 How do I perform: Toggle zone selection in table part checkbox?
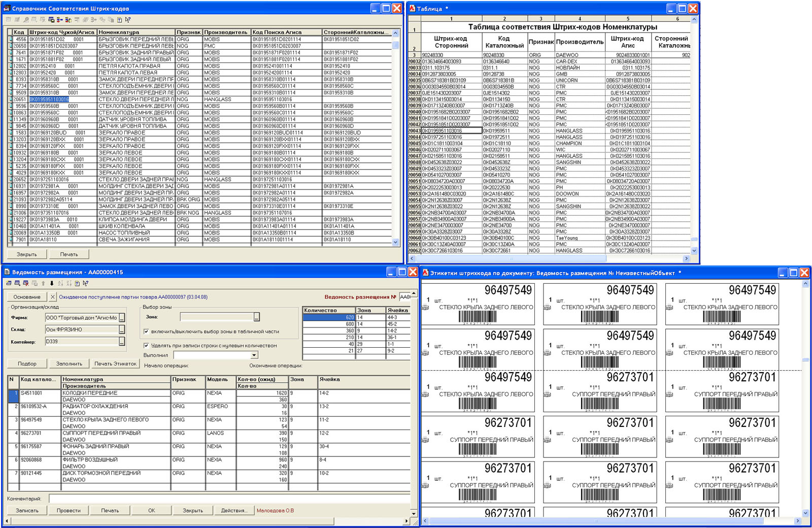(146, 332)
